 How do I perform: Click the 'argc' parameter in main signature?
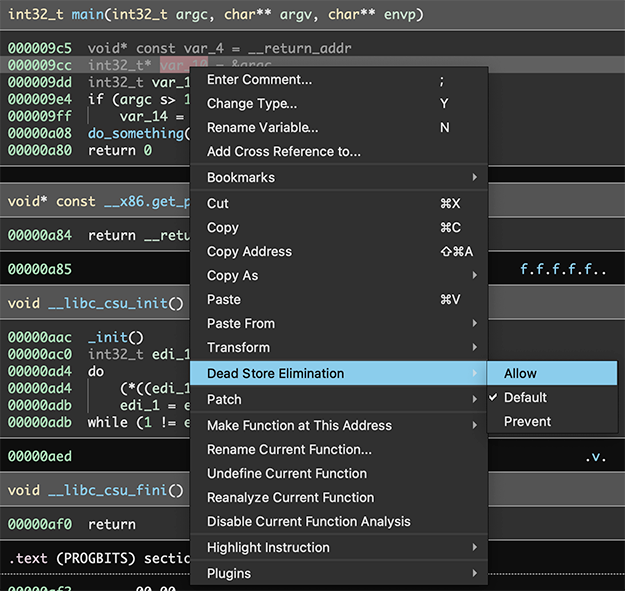tap(192, 14)
